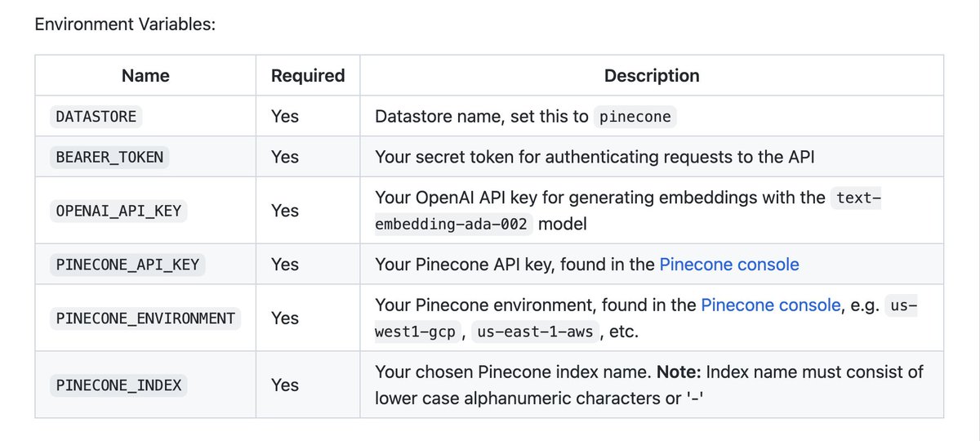Click the PINECONE_ENVIRONMENT variable name
This screenshot has width=980, height=441.
click(x=145, y=318)
